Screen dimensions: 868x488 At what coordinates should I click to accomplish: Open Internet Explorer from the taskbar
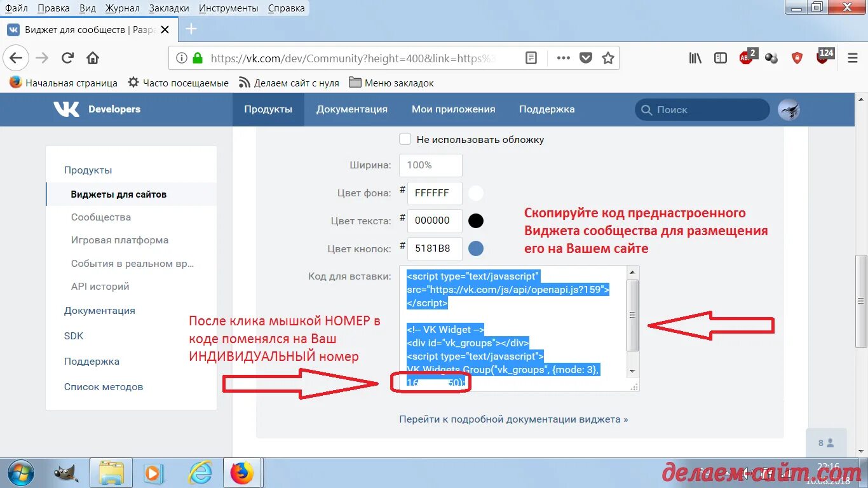coord(200,473)
